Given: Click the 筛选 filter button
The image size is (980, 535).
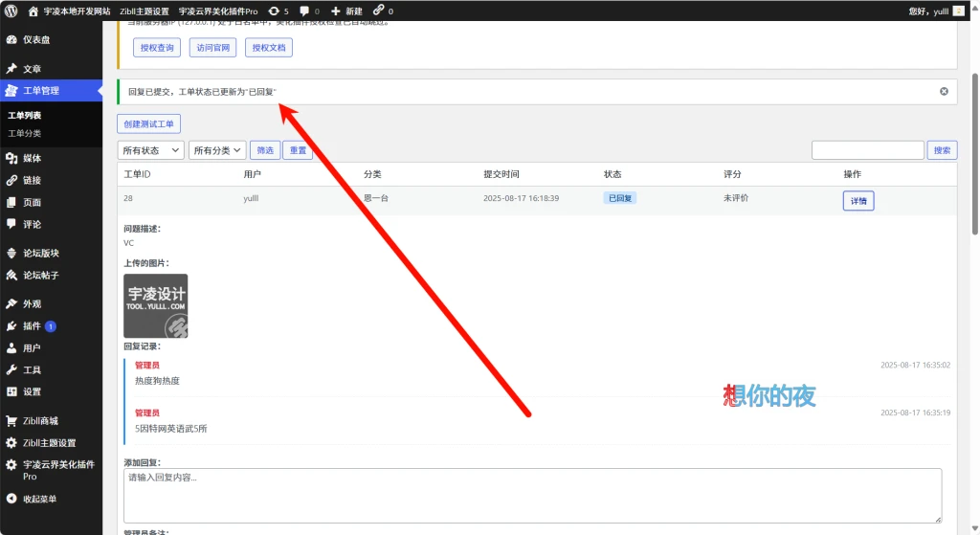Looking at the screenshot, I should tap(265, 150).
